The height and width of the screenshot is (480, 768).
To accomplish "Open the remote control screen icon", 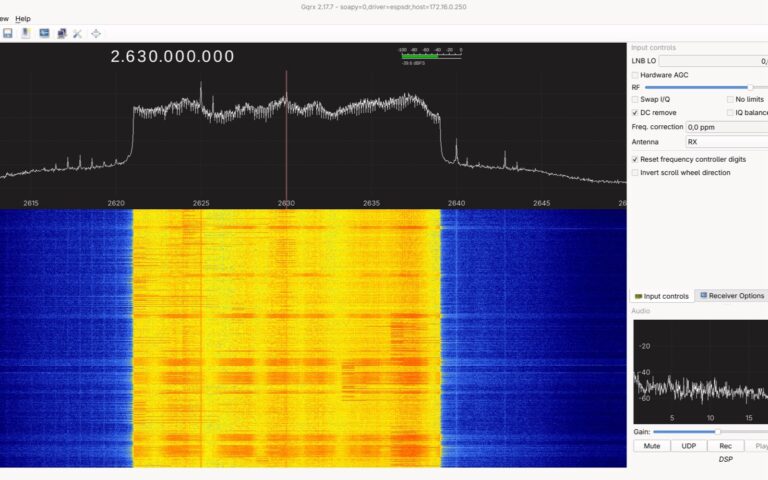I will tap(44, 33).
